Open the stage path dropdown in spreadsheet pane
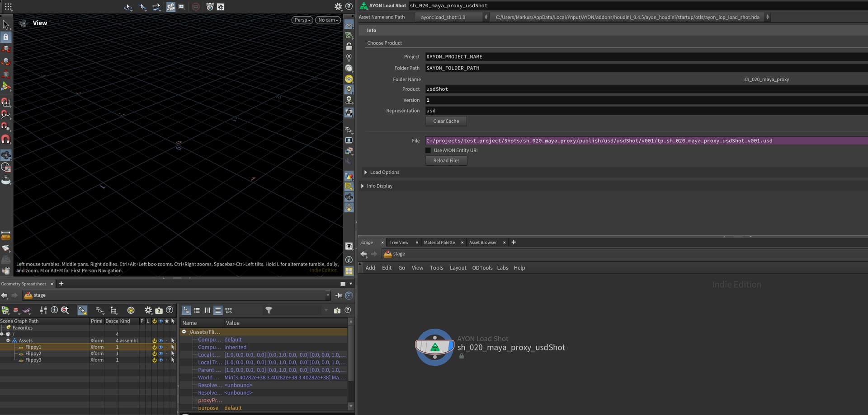Screen dimensions: 868x415 tap(328, 295)
